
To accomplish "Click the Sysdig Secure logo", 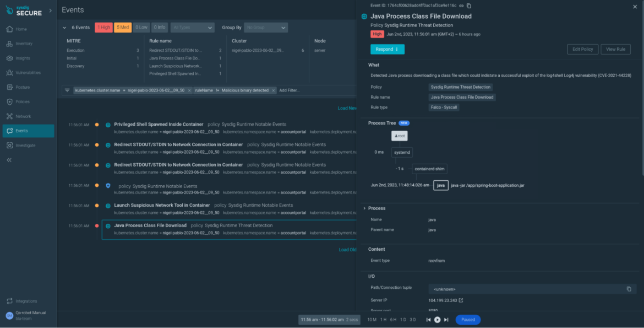I will tap(24, 10).
